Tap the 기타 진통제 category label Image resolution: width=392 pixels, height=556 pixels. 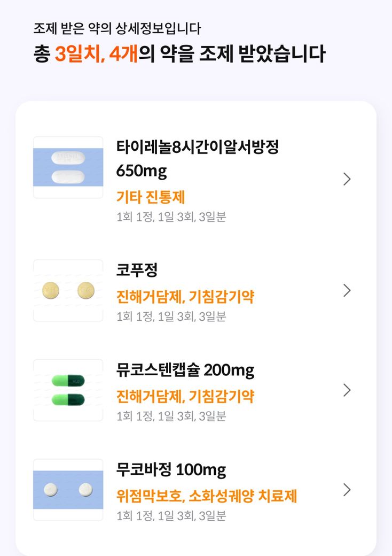tap(151, 197)
